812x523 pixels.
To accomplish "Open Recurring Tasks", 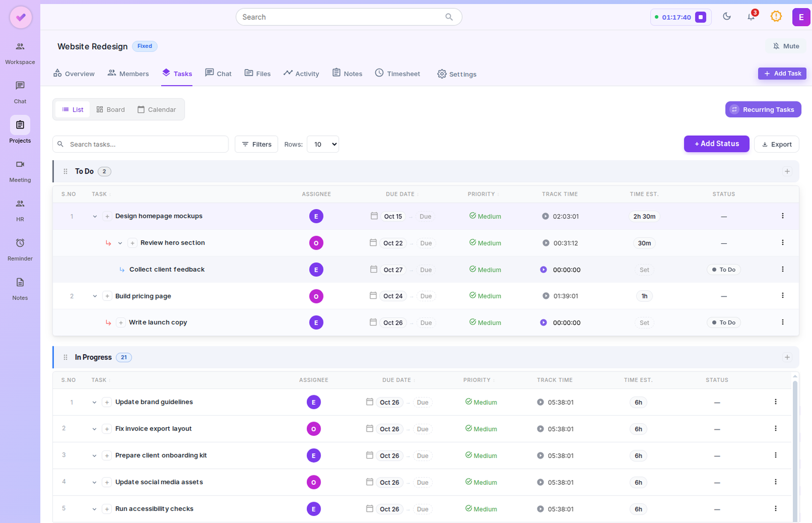I will click(x=763, y=110).
